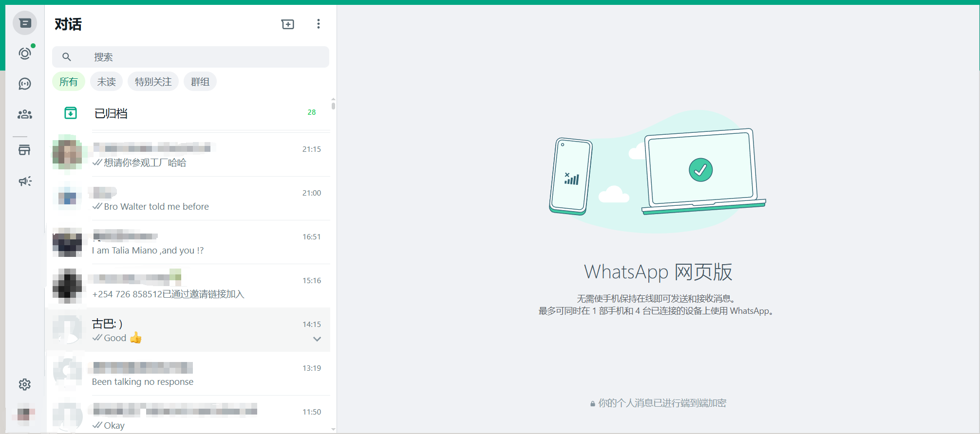Open the chat 'I am Talia Miano ,and you !?'

point(188,242)
